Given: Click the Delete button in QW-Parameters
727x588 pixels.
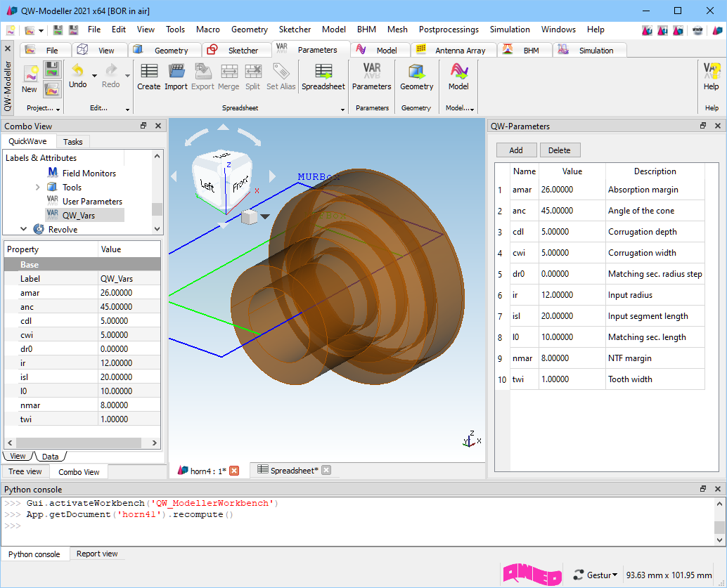Looking at the screenshot, I should point(560,150).
